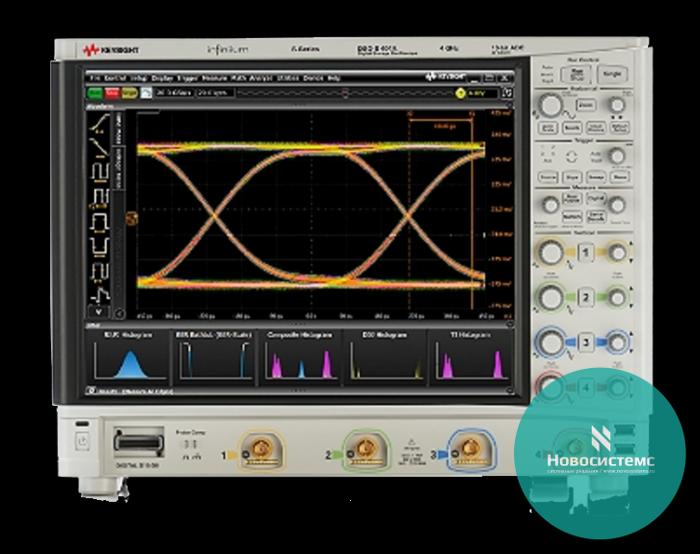Screen dimensions: 700x554
Task: Select the fall time measurement icon
Action: pos(100,146)
